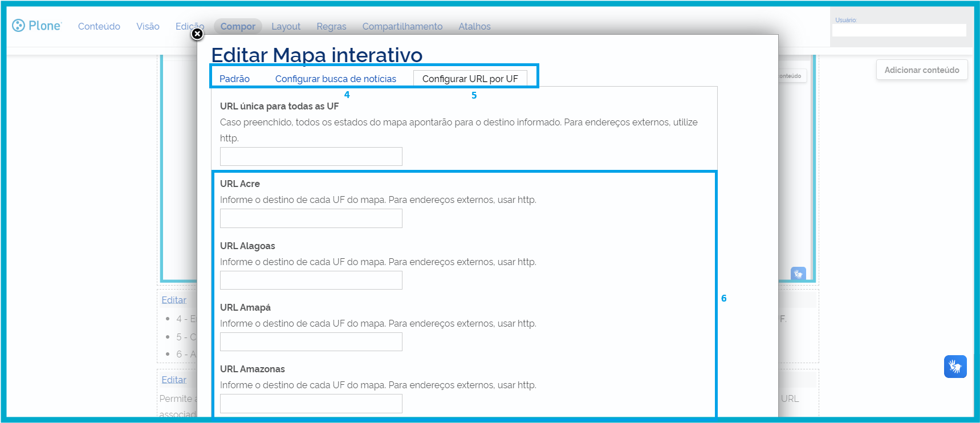The image size is (980, 423).
Task: Switch to Configurar busca de notícias tab
Action: pos(335,79)
